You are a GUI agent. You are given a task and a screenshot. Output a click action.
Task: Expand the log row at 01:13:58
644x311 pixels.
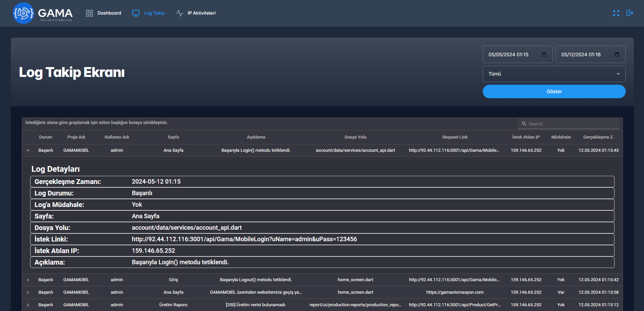click(x=28, y=292)
